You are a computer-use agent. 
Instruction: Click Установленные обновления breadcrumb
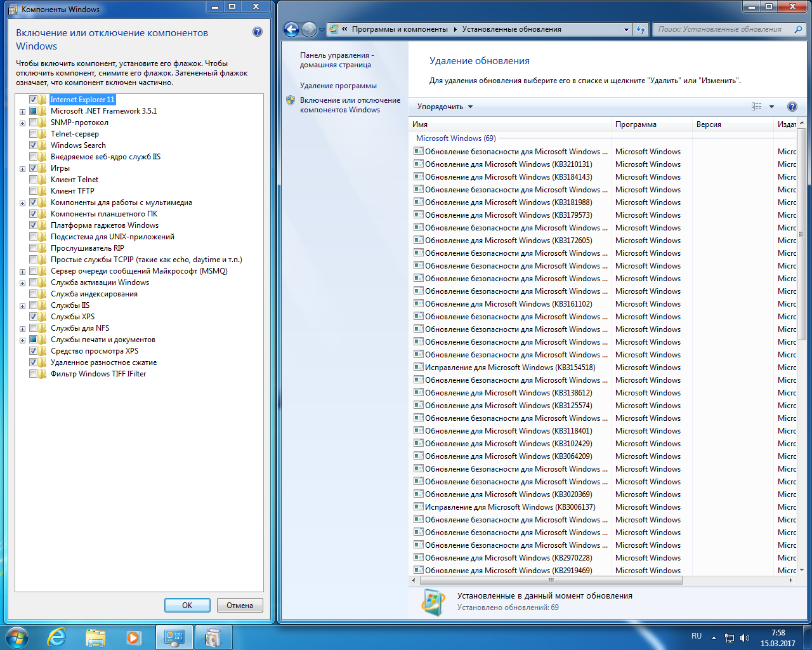[511, 29]
